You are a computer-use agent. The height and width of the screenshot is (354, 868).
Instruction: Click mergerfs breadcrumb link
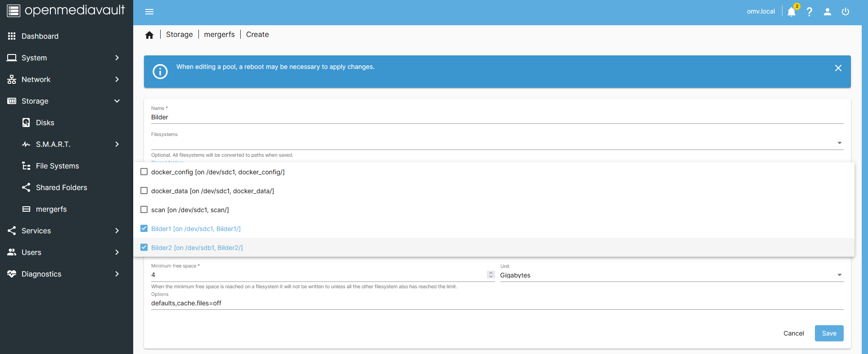(219, 34)
